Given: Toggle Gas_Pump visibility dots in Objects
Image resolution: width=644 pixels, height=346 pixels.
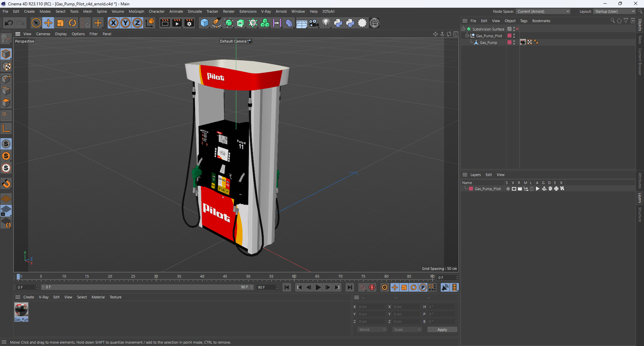Looking at the screenshot, I should click(x=514, y=42).
